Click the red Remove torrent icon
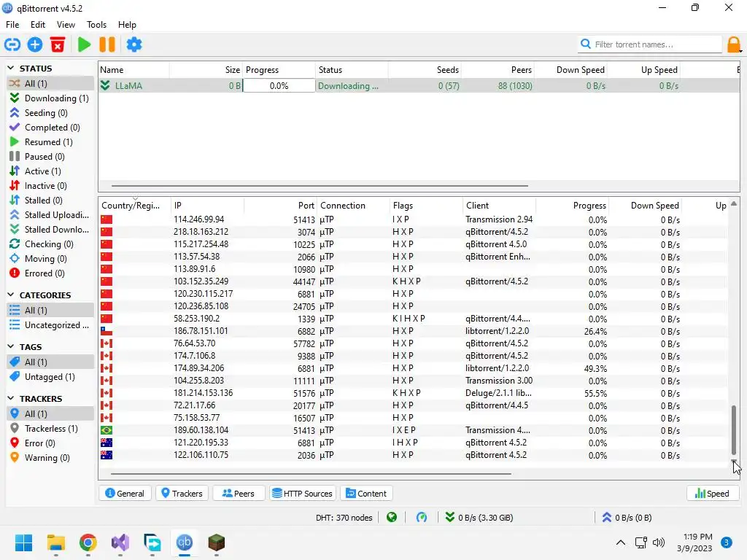The image size is (747, 560). 58,44
